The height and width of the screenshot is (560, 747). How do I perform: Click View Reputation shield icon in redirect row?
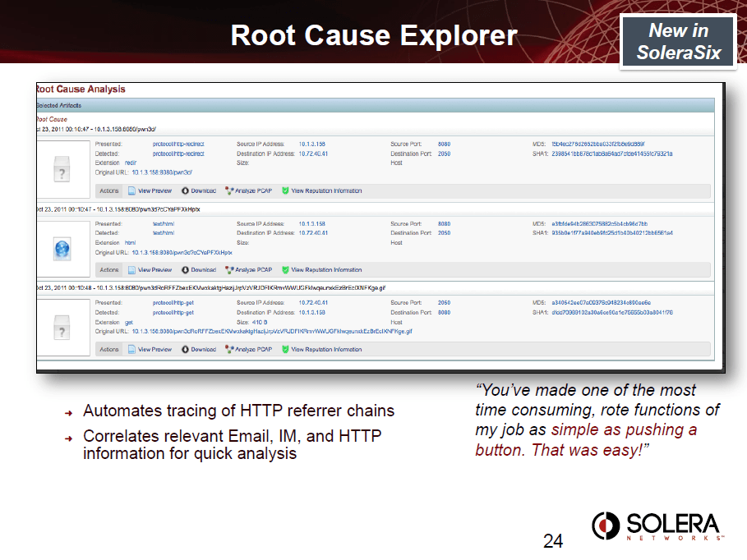tap(285, 191)
